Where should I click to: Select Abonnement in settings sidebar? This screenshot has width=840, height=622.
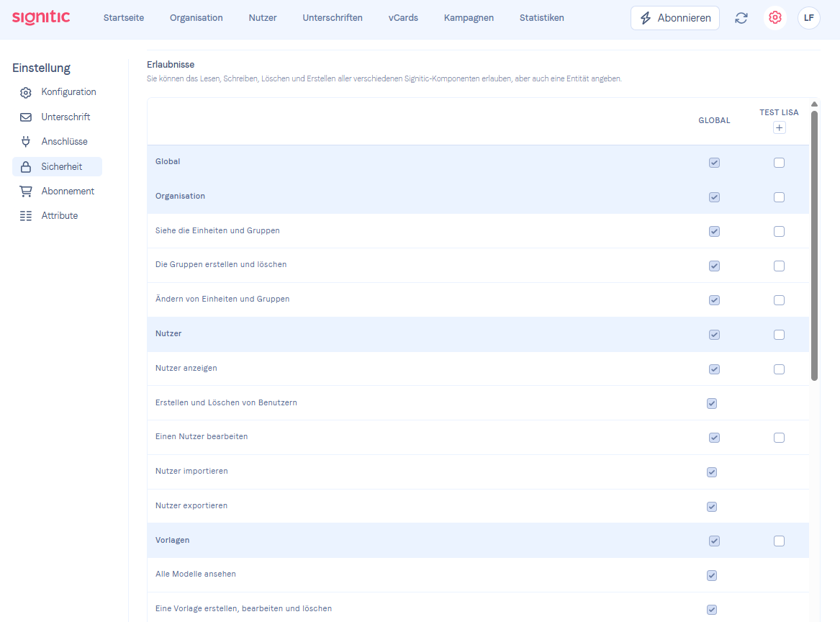click(58, 191)
